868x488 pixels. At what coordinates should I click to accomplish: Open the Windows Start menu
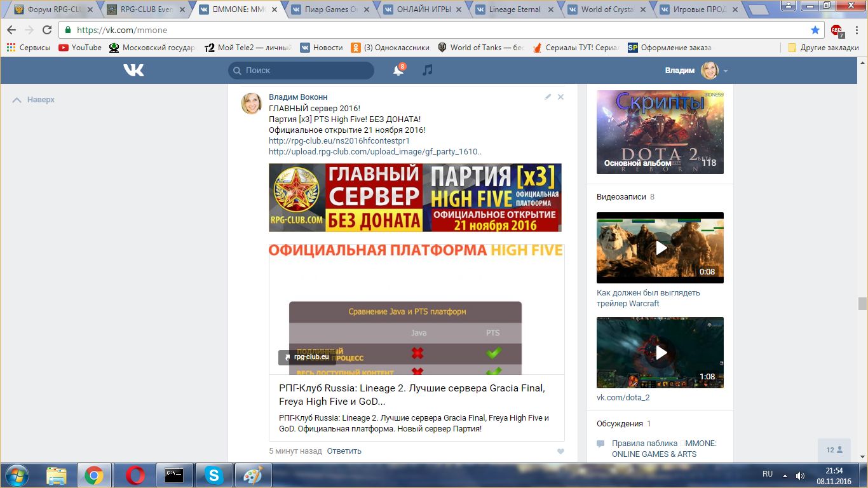(x=17, y=475)
